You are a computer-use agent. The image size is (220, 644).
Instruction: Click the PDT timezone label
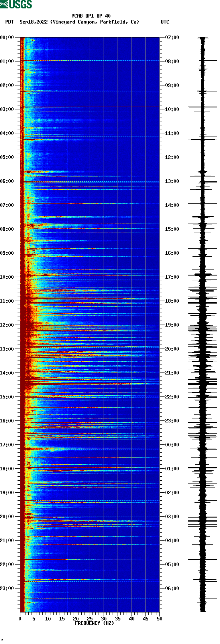click(10, 22)
